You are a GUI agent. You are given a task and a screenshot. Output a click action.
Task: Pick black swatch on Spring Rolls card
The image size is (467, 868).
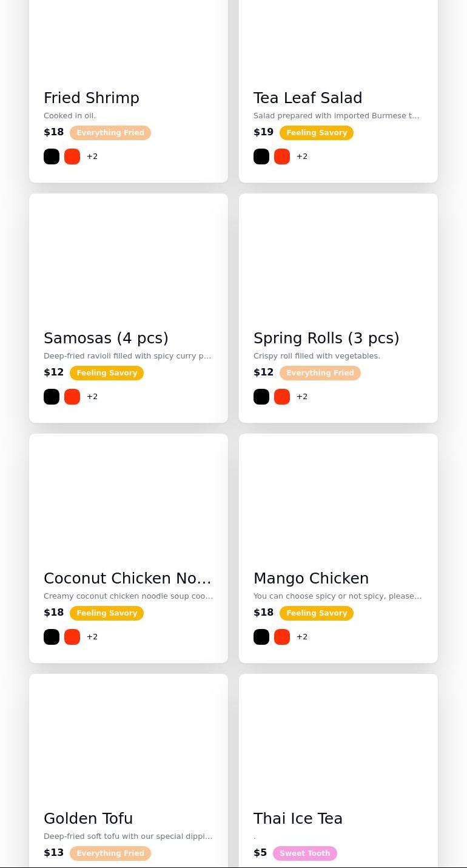[x=261, y=397]
